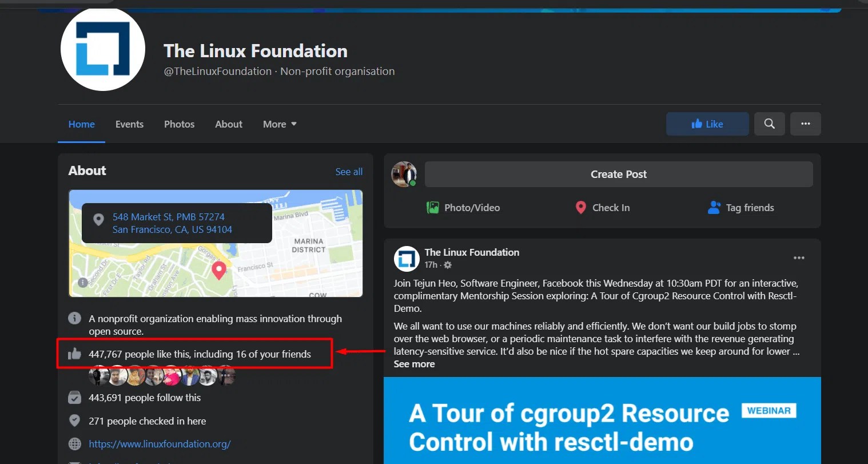Open the Photos tab

[x=179, y=124]
